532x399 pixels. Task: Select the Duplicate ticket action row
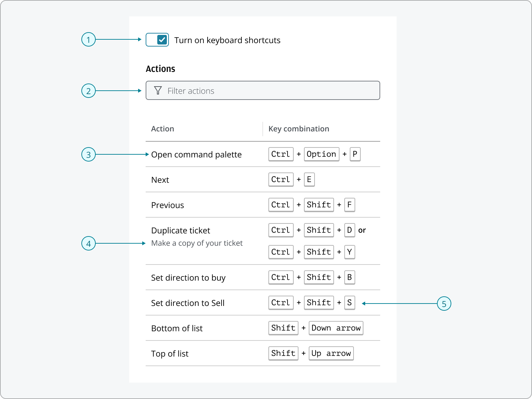click(x=181, y=230)
